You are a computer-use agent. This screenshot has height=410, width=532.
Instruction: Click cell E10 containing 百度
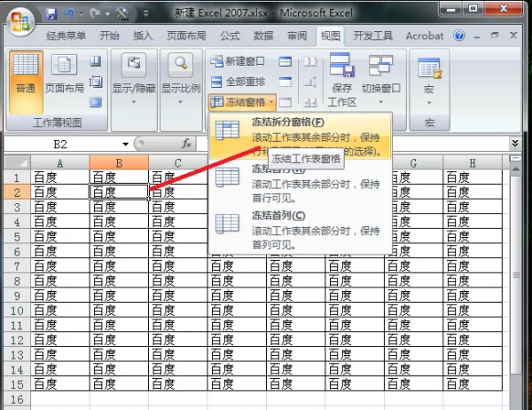coord(296,311)
